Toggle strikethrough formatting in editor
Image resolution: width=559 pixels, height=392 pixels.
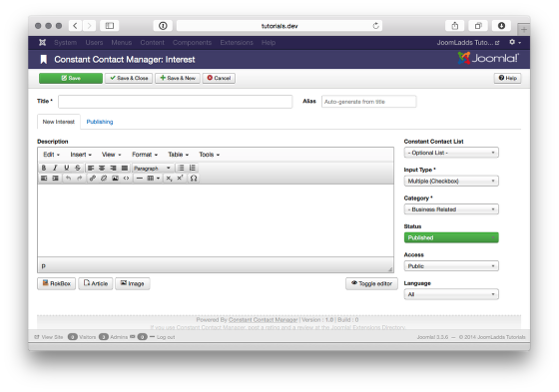78,168
